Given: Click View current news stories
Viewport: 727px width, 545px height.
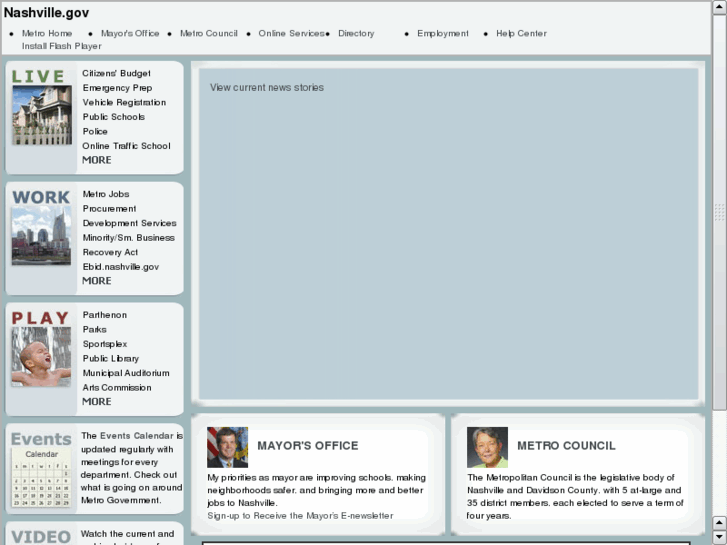Looking at the screenshot, I should point(267,87).
